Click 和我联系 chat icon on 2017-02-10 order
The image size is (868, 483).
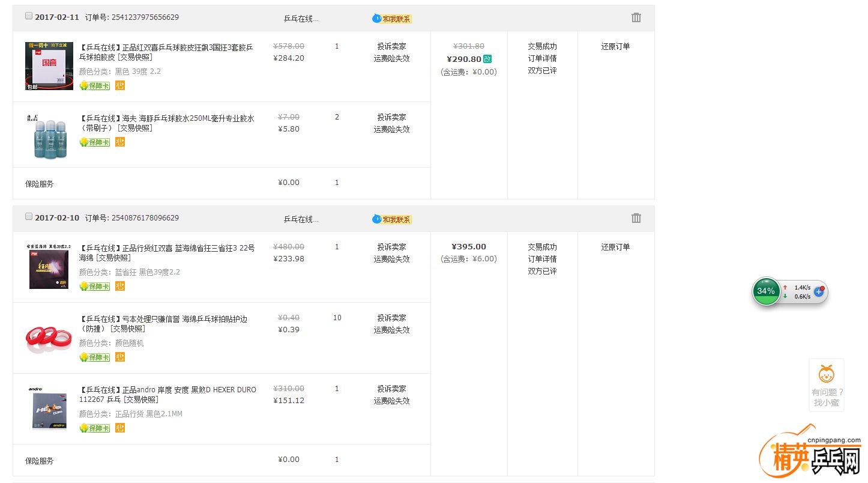point(392,219)
